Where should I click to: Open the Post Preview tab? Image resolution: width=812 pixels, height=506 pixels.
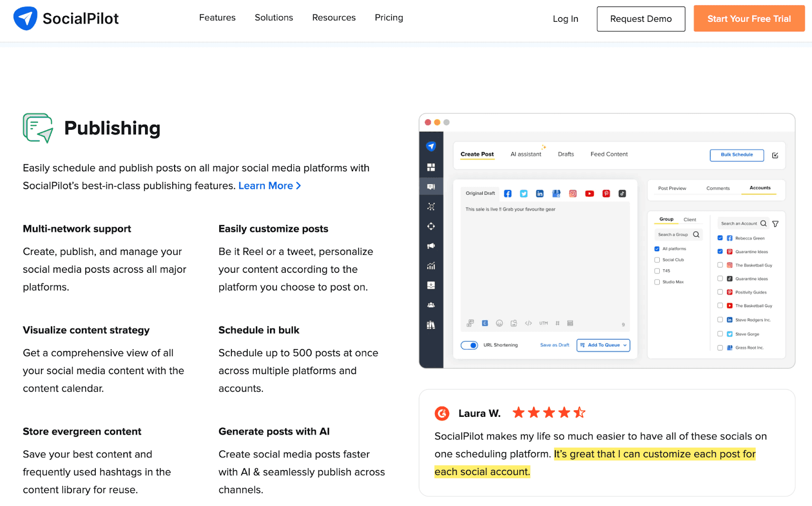672,189
